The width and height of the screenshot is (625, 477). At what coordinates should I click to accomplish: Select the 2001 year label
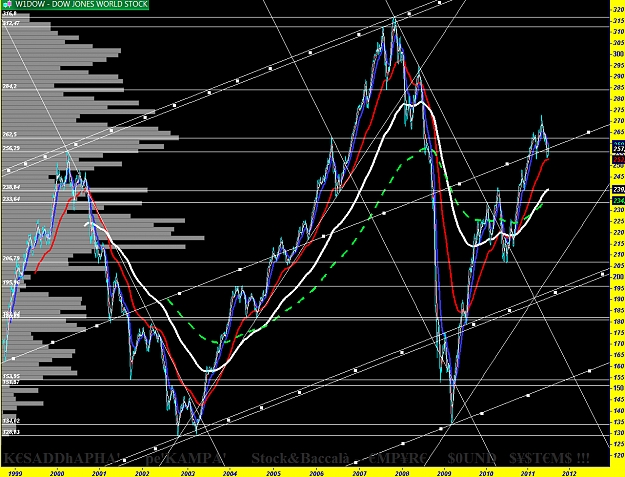[99, 473]
